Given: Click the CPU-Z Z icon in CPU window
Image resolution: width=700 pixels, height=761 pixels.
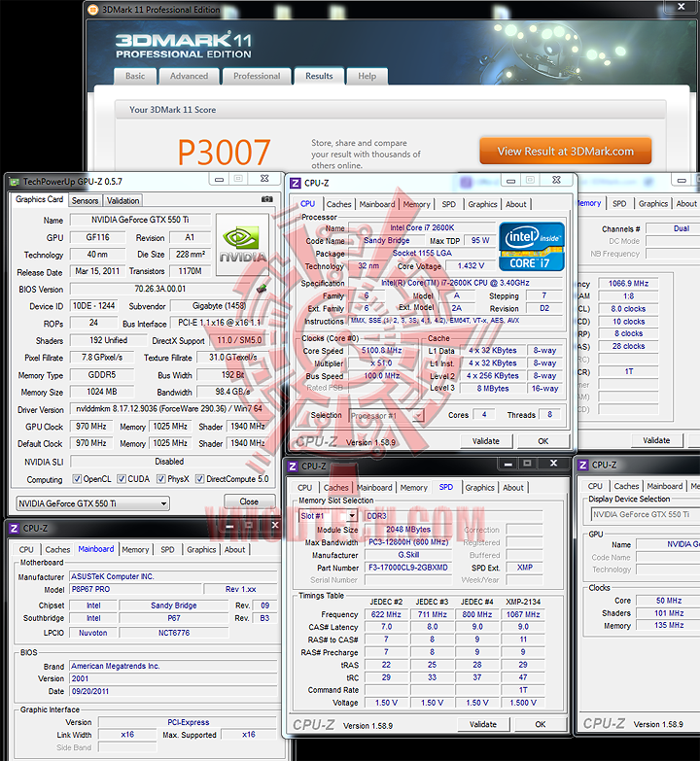Looking at the screenshot, I should pyautogui.click(x=296, y=183).
